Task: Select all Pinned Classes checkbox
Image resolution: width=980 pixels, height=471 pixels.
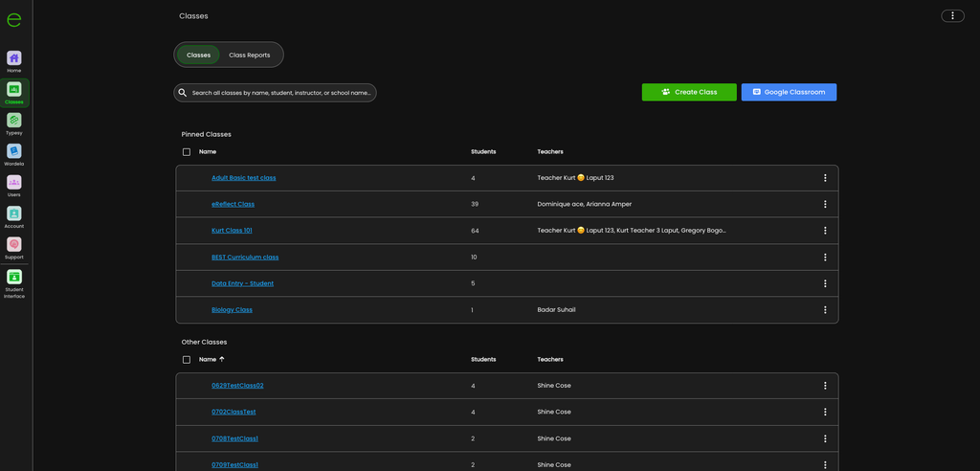Action: 187,152
